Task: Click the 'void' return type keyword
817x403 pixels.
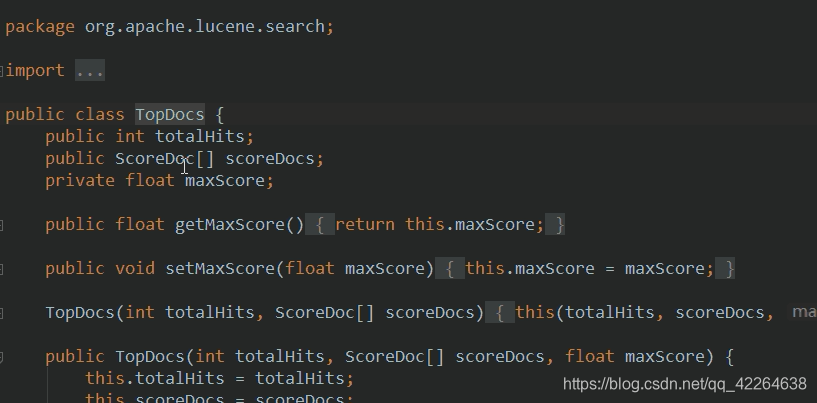Action: tap(135, 269)
